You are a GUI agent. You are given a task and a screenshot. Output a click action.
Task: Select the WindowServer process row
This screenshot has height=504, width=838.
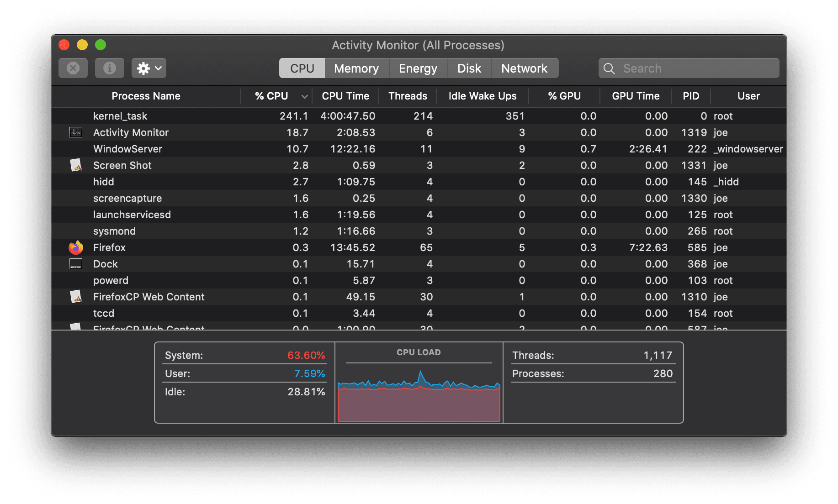419,149
